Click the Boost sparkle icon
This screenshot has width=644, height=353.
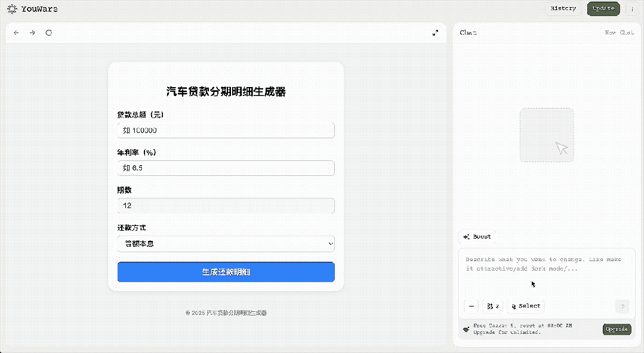[467, 237]
